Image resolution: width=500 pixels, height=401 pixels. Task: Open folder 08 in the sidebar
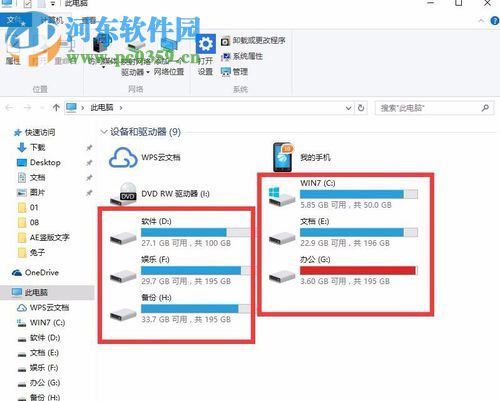(x=29, y=222)
